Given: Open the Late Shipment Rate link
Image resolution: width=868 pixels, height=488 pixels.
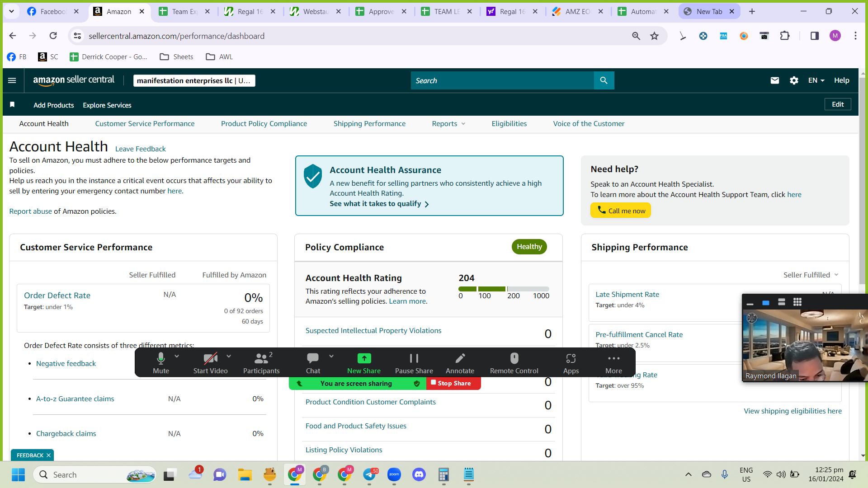Looking at the screenshot, I should tap(627, 295).
